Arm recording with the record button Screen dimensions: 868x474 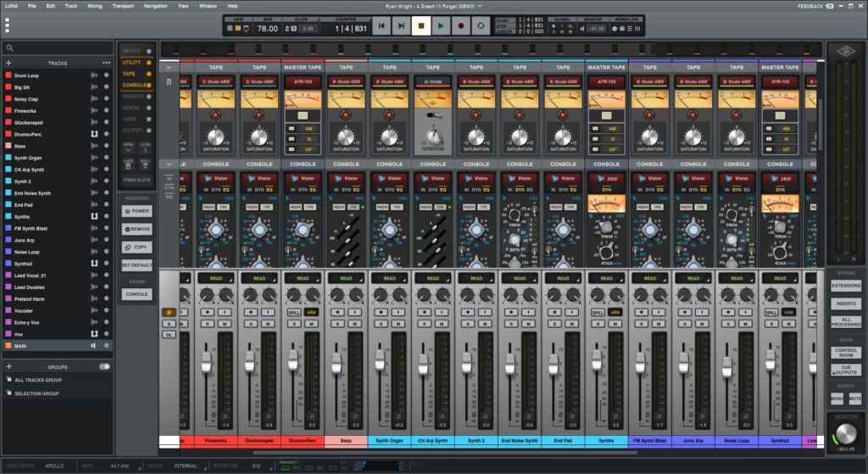(460, 25)
